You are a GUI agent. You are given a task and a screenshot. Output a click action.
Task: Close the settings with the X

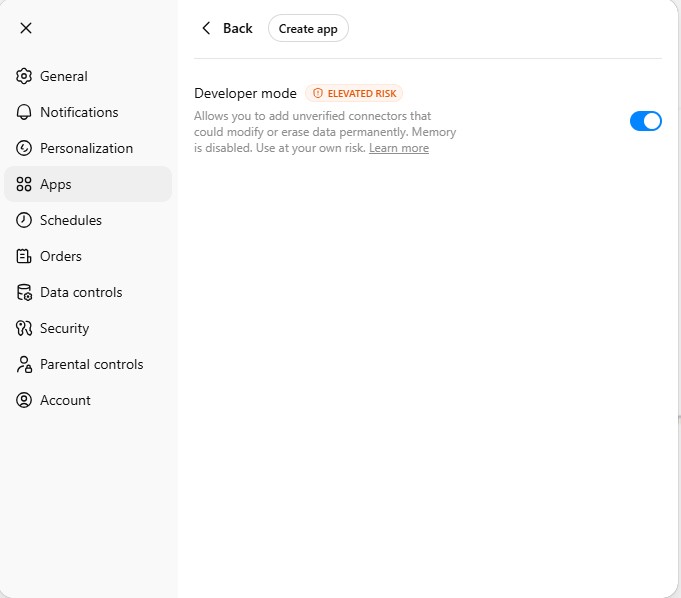click(x=26, y=28)
